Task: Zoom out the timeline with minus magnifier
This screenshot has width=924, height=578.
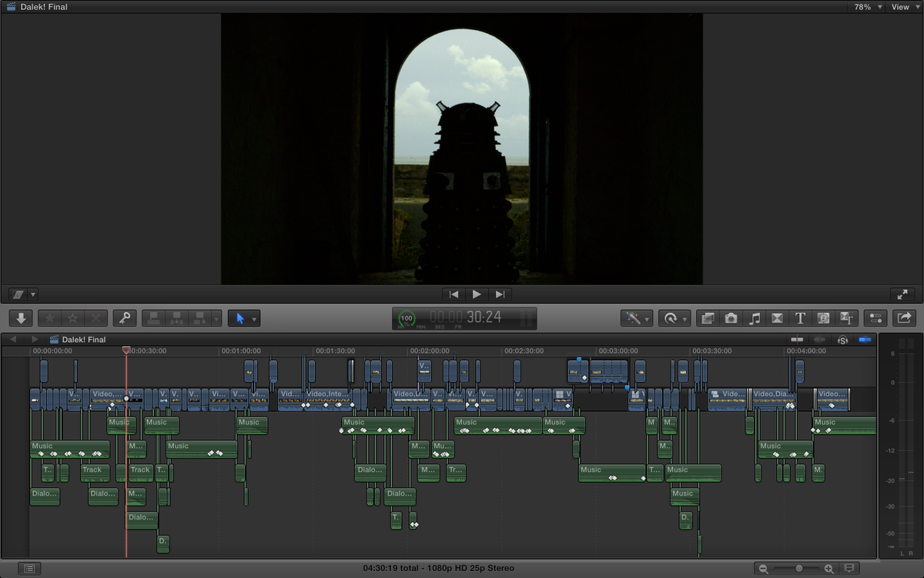Action: [764, 569]
